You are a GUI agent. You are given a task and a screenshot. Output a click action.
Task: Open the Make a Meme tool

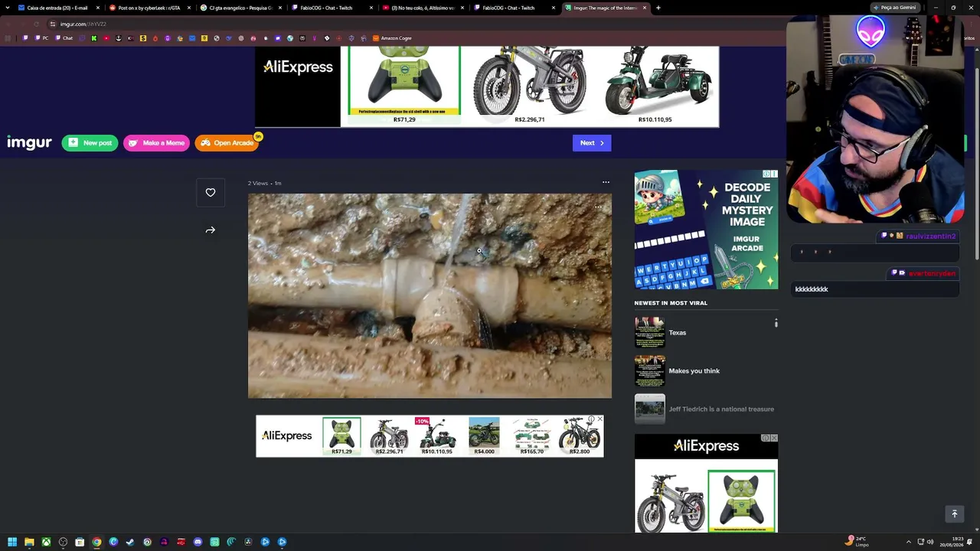click(x=156, y=143)
